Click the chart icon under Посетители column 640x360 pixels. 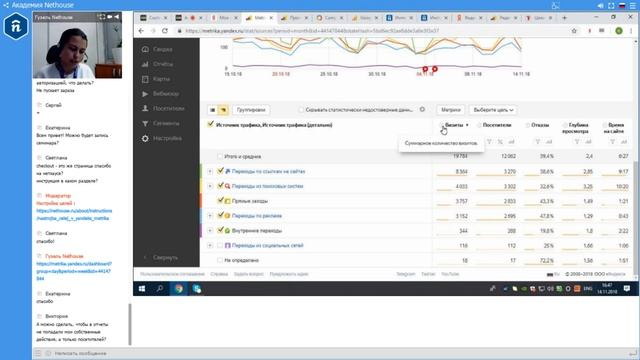(x=511, y=142)
